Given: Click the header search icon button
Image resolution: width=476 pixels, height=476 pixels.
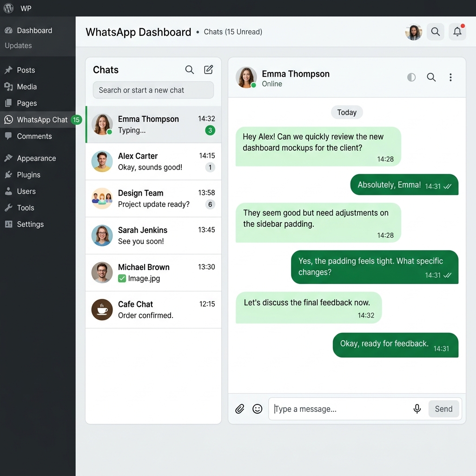Looking at the screenshot, I should 435,32.
